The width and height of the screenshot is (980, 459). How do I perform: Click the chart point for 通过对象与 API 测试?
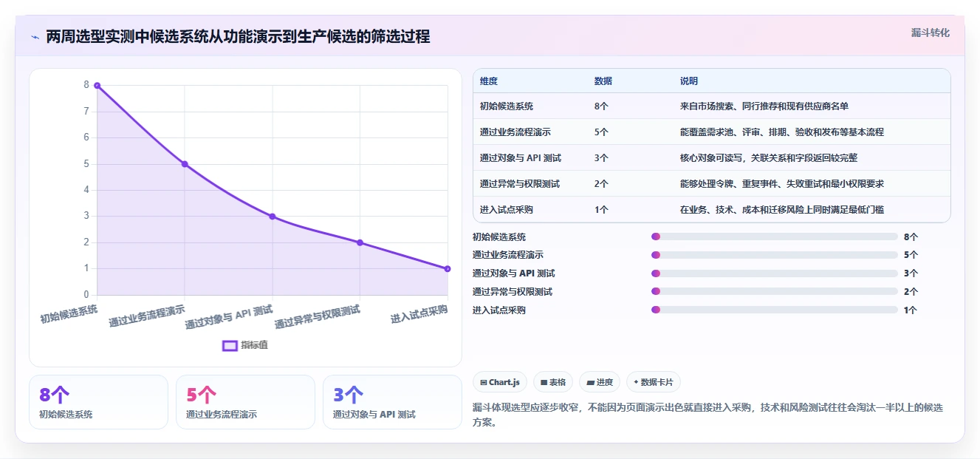[x=273, y=217]
